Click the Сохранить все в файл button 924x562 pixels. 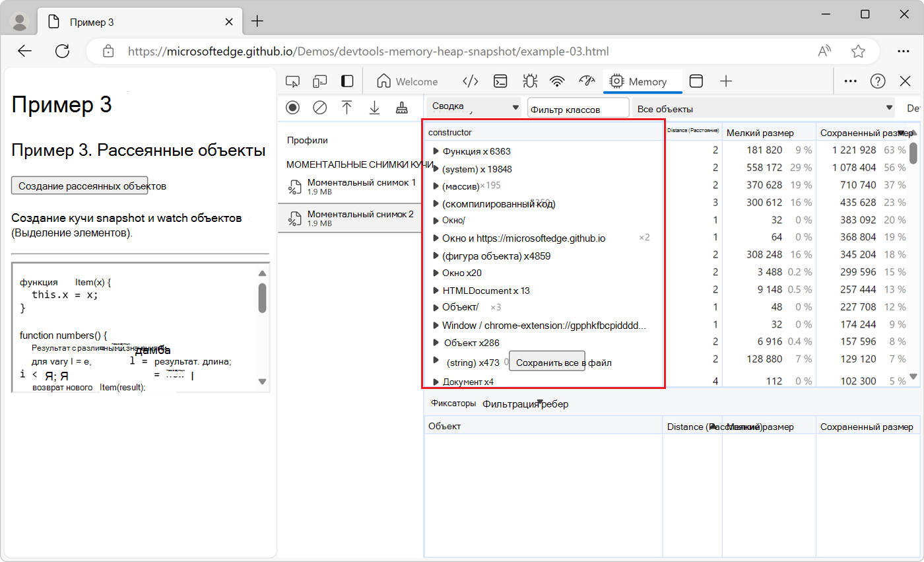point(547,361)
